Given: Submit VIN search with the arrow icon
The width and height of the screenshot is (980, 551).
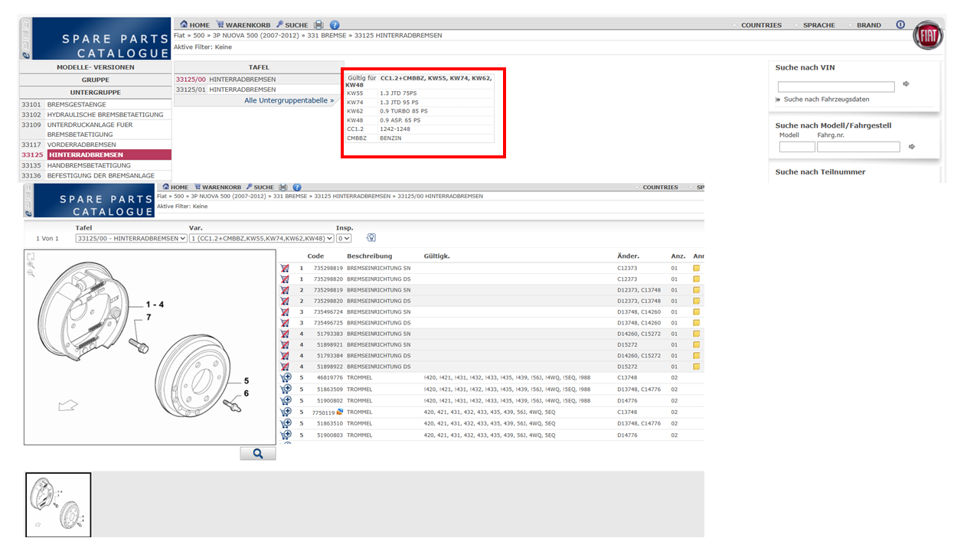Looking at the screenshot, I should (x=906, y=84).
